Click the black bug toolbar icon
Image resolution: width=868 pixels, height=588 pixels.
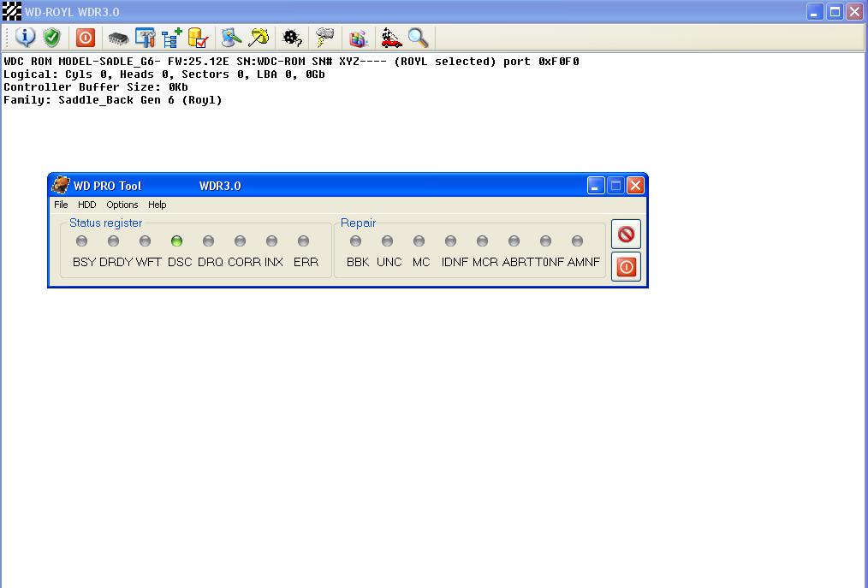tap(292, 38)
